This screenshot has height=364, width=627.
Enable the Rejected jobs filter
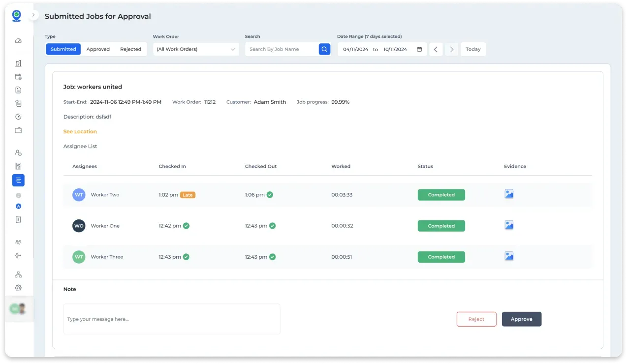click(x=130, y=49)
